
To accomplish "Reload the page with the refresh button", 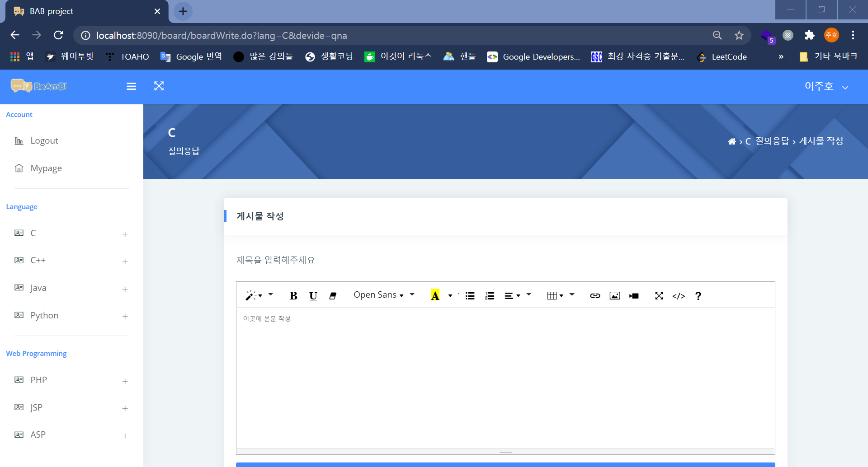I will click(x=59, y=35).
